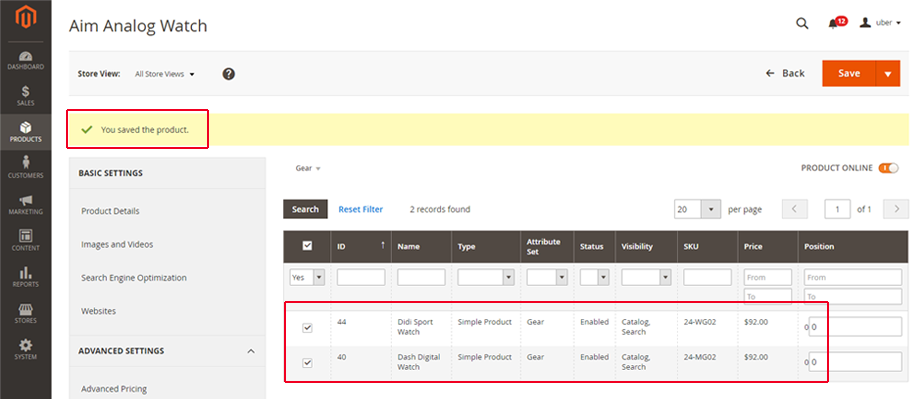Click the Basic Settings heading
This screenshot has height=399, width=918.
[111, 173]
